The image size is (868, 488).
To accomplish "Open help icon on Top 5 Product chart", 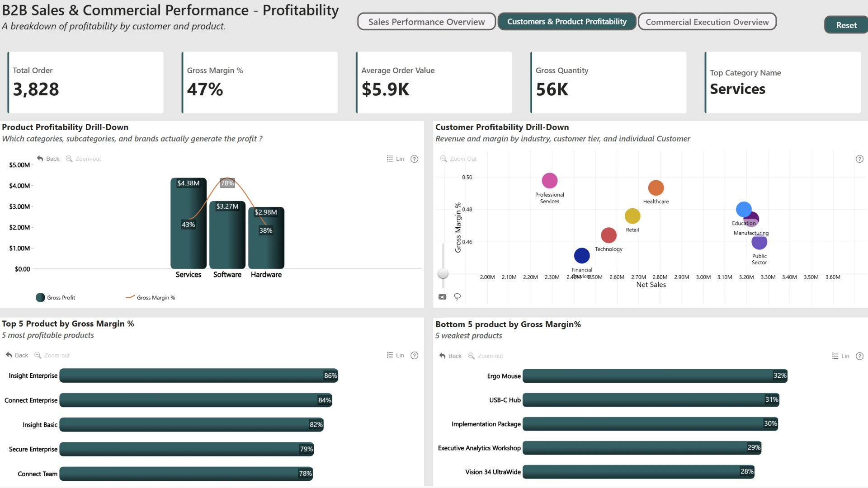I will pos(414,355).
